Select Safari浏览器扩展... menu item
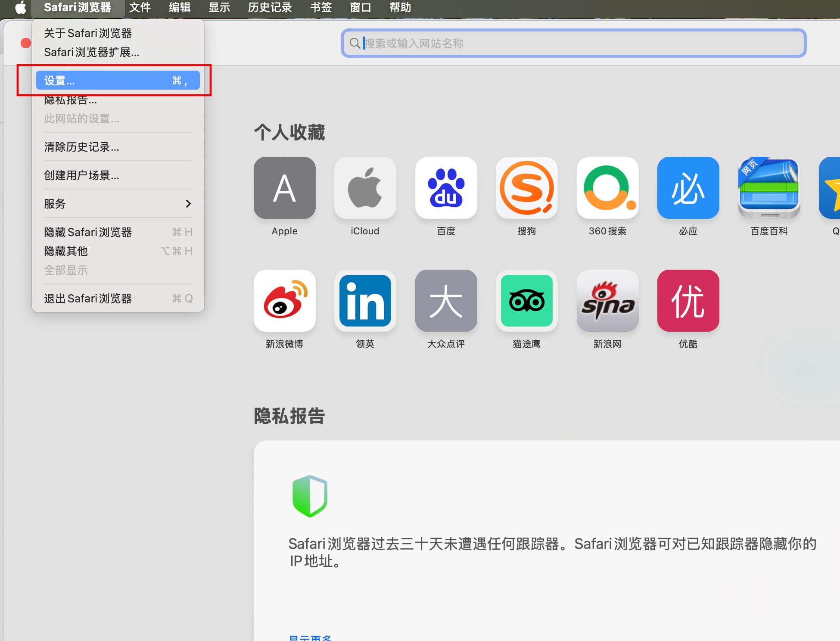Screen dimensions: 840x641 tap(92, 52)
